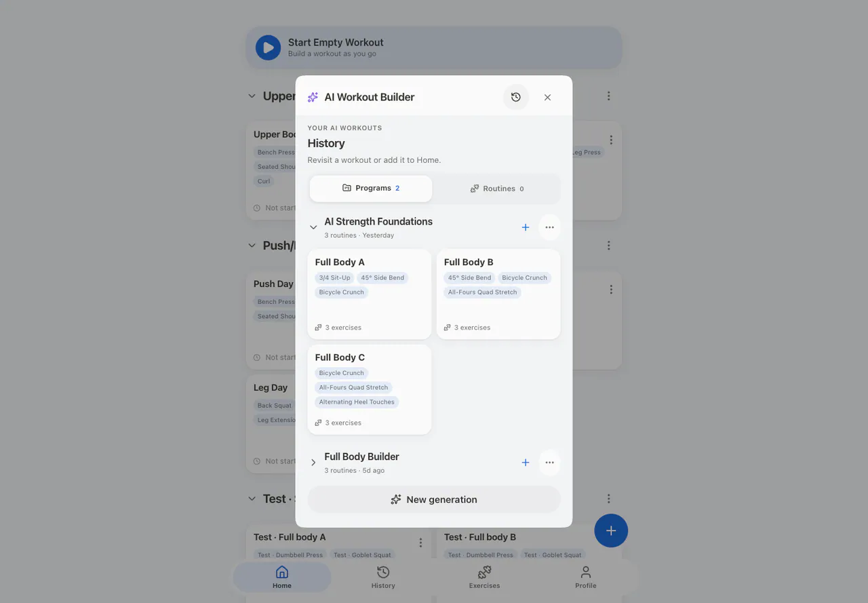Open the Push Day routine card

click(x=271, y=320)
